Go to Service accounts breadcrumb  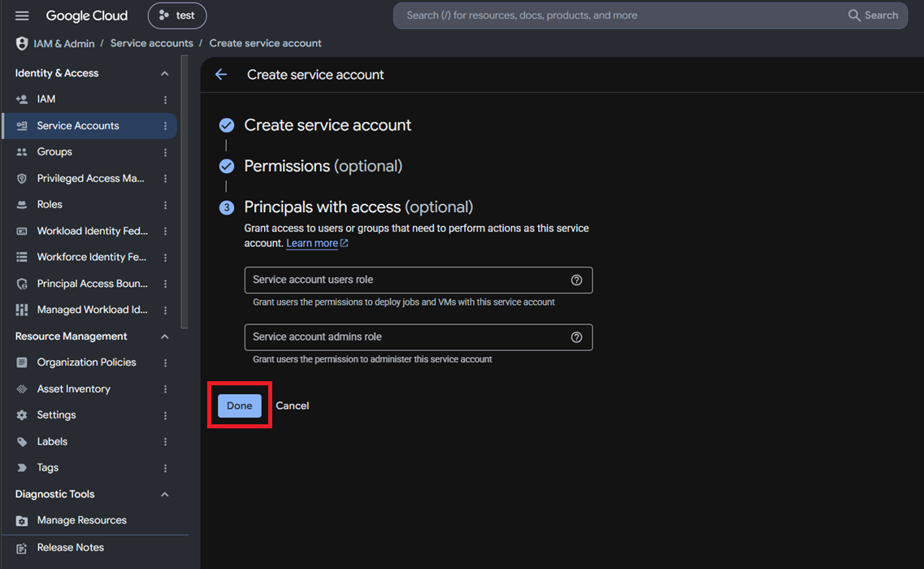[x=151, y=43]
